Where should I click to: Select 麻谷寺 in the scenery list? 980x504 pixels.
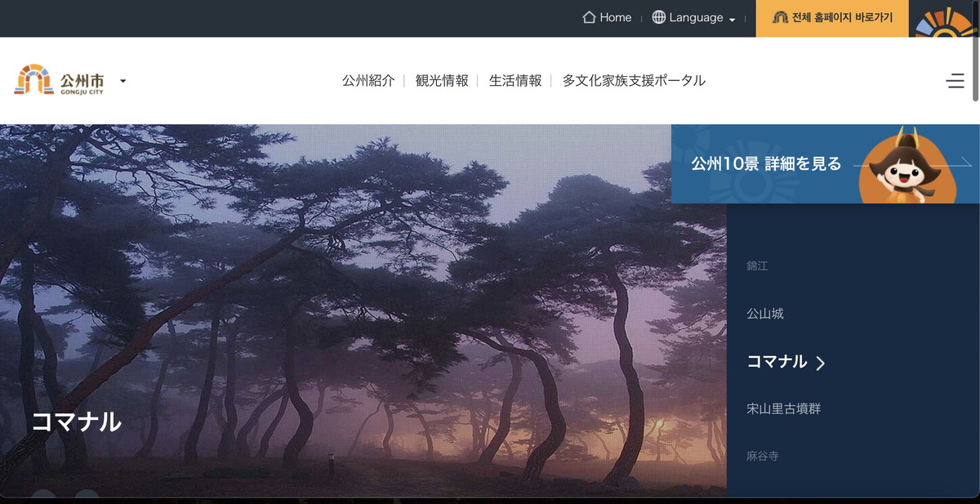tap(762, 456)
